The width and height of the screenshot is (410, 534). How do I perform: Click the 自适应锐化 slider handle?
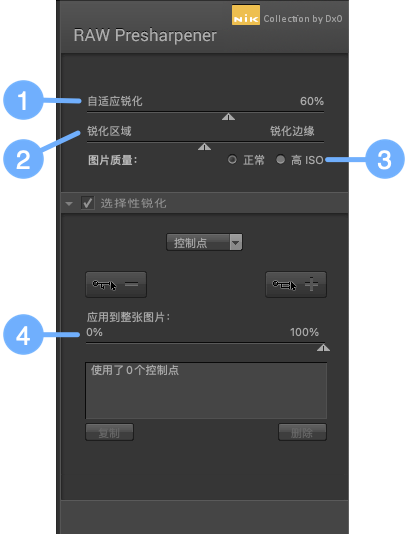228,117
